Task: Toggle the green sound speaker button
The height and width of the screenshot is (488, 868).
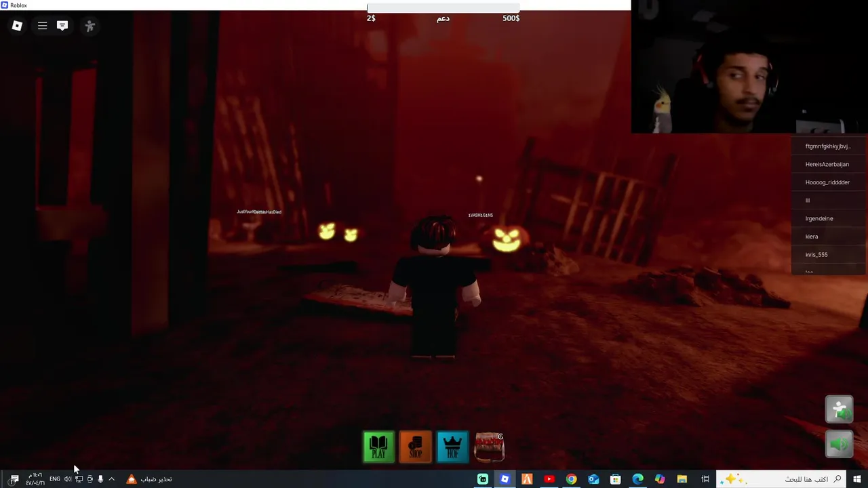Action: pos(839,445)
